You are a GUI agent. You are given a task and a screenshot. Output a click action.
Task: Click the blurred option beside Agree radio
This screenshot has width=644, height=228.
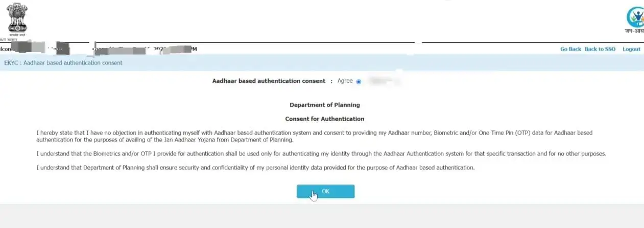pos(384,81)
